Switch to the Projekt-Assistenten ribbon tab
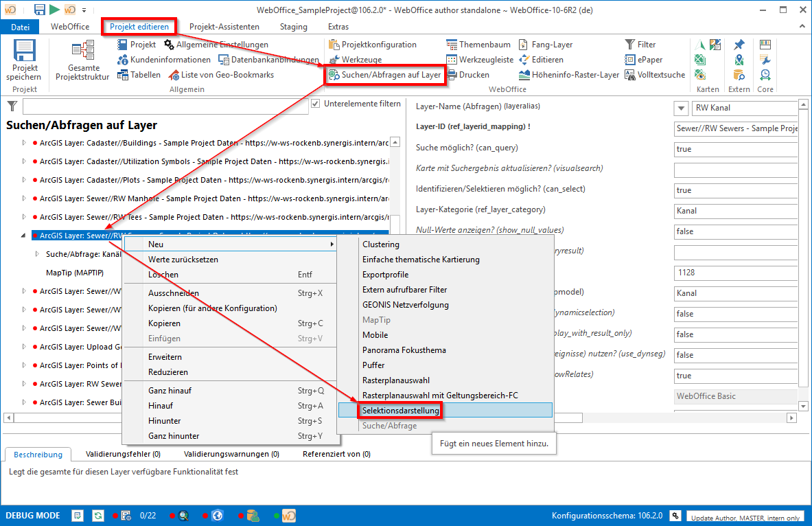Screen dimensions: 812x526 pos(224,27)
